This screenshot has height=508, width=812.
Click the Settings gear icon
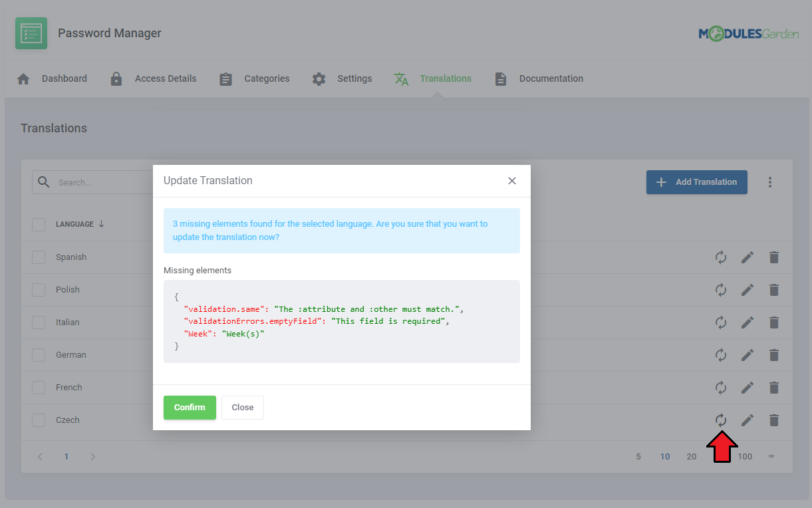point(319,79)
